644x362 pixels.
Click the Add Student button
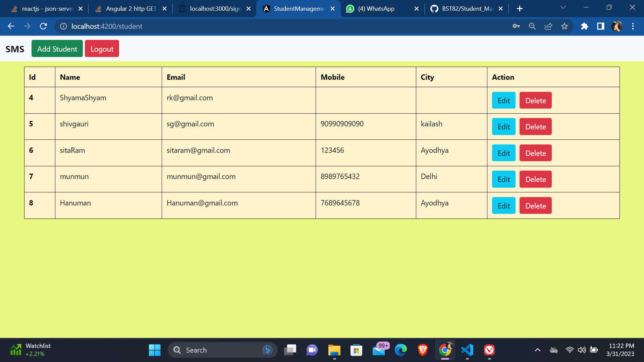tap(57, 49)
